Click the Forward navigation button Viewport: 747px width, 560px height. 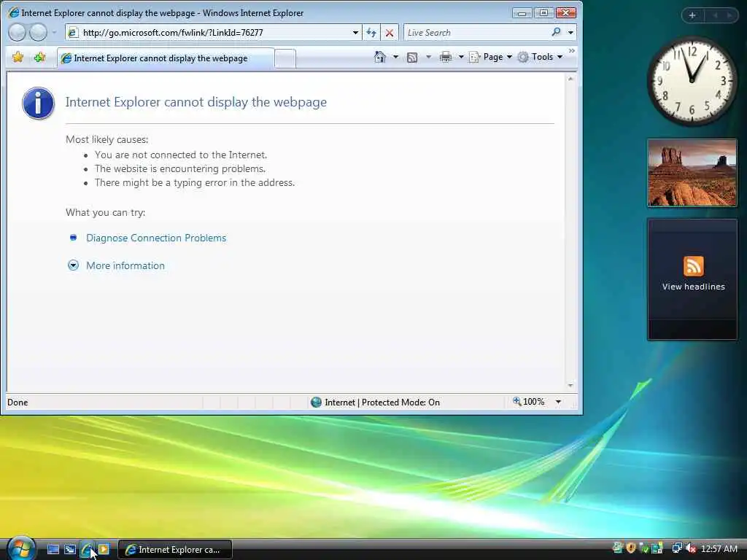(x=38, y=32)
